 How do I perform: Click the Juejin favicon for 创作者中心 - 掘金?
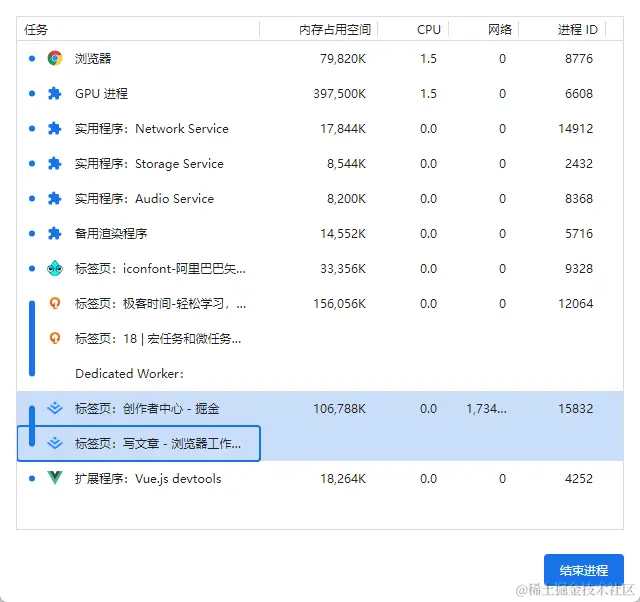pos(55,408)
